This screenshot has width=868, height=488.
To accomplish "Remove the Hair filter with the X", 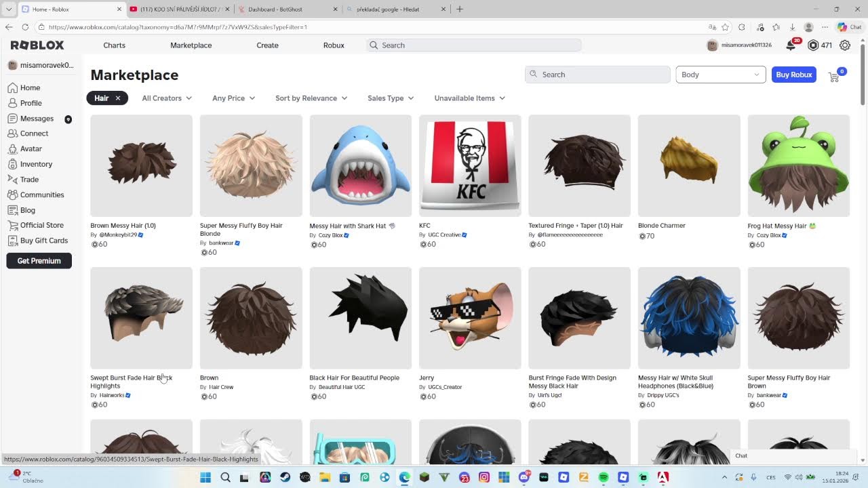I will pyautogui.click(x=117, y=98).
